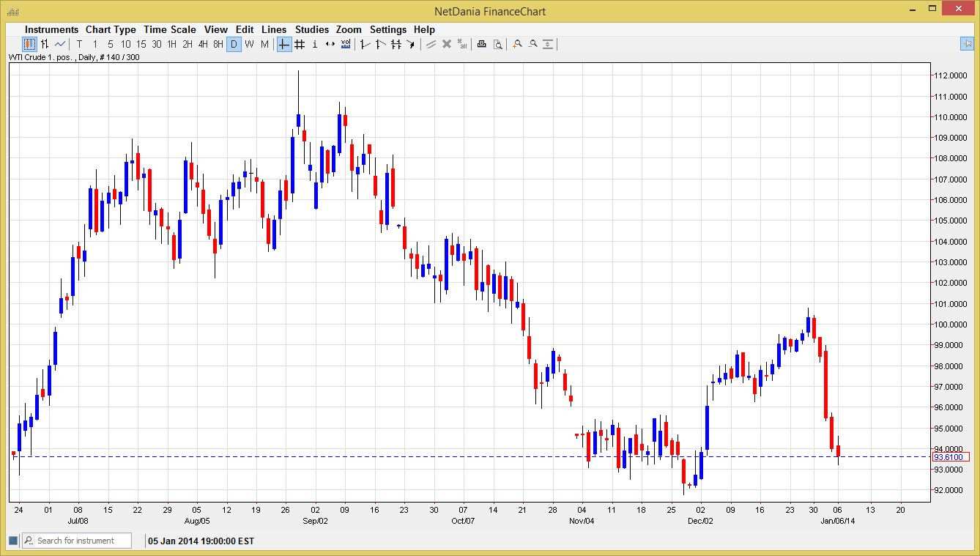Screen dimensions: 980x556
Task: Choose the 1H timeframe option
Action: pos(171,44)
